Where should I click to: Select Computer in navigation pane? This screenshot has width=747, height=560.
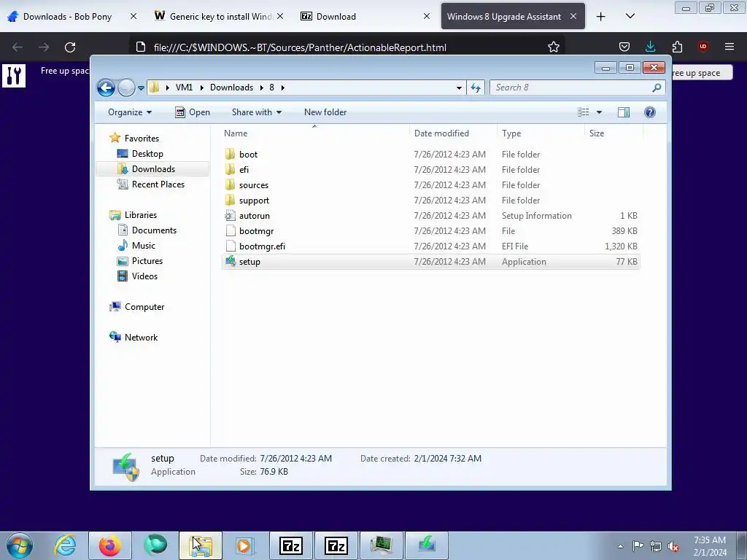144,307
